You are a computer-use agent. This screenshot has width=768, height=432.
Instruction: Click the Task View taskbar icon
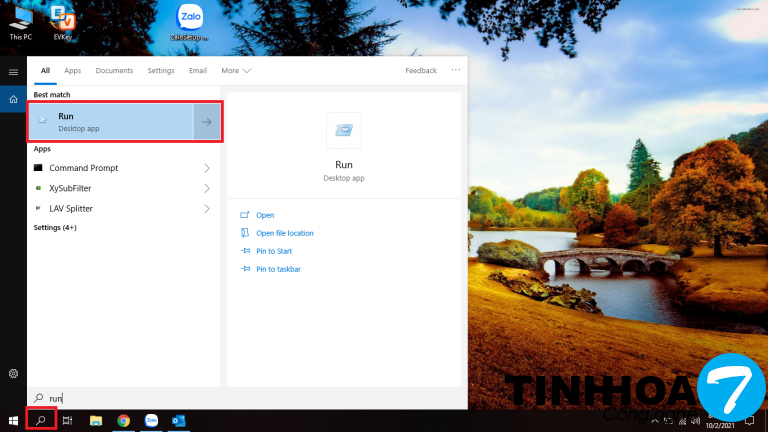point(68,421)
